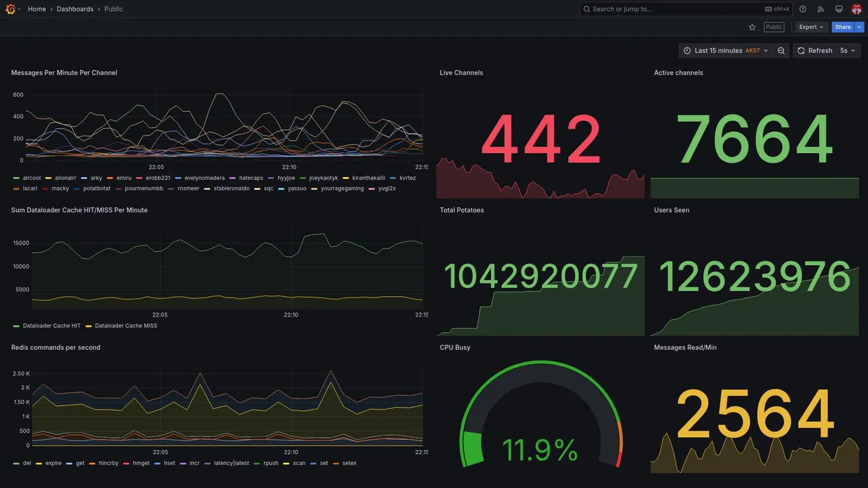
Task: Click Redis commands per second title
Action: (x=56, y=348)
